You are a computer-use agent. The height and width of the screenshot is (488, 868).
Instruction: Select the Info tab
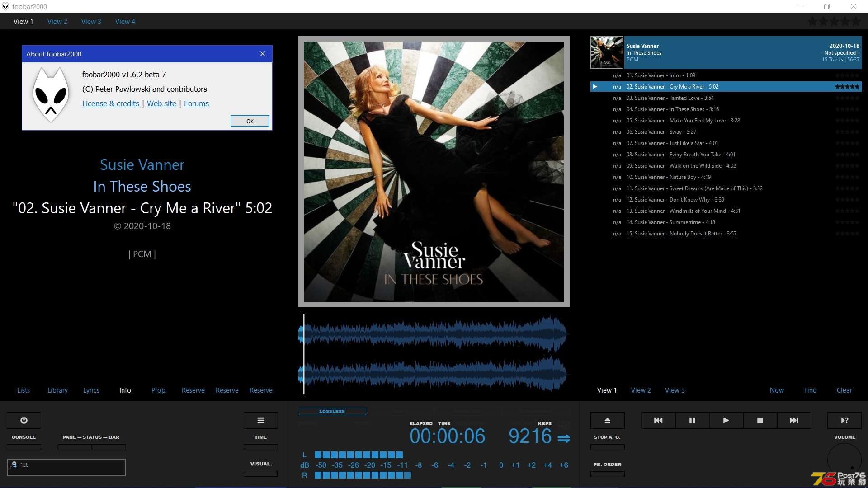coord(125,390)
